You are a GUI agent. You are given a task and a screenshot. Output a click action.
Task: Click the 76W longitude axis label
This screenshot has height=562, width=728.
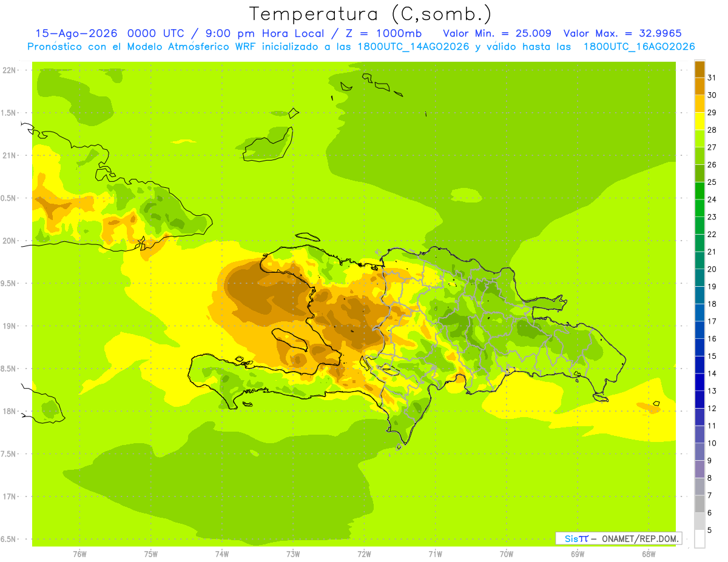point(79,554)
